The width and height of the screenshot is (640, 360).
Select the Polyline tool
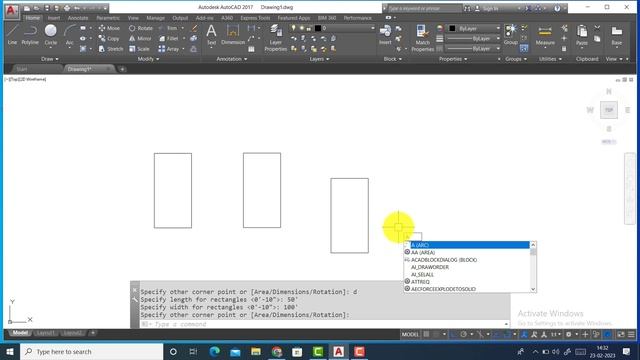tap(30, 34)
